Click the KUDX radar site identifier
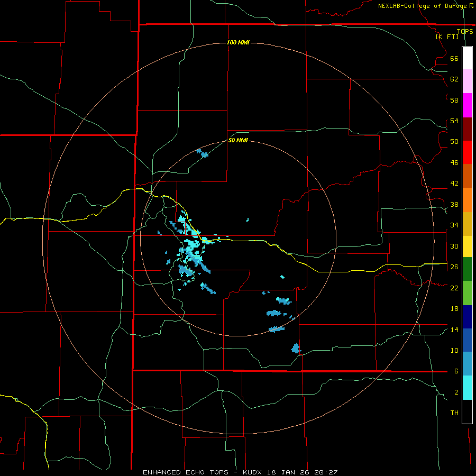This screenshot has height=476, width=476. (253, 472)
